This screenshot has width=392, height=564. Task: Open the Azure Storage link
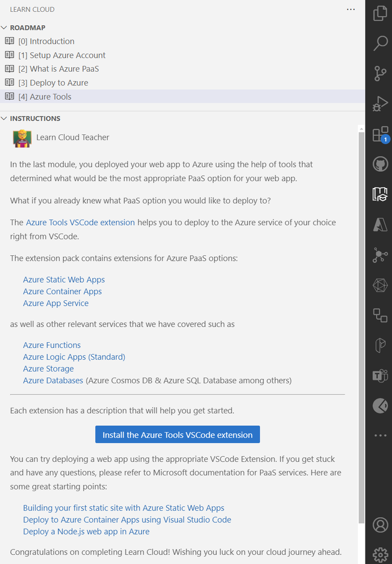click(x=48, y=369)
